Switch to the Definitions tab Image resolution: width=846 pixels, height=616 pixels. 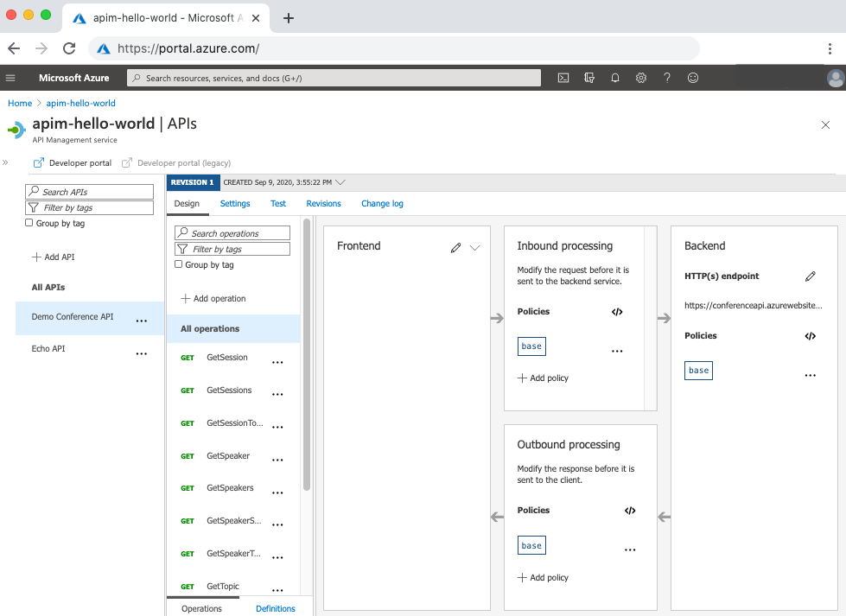click(x=276, y=608)
